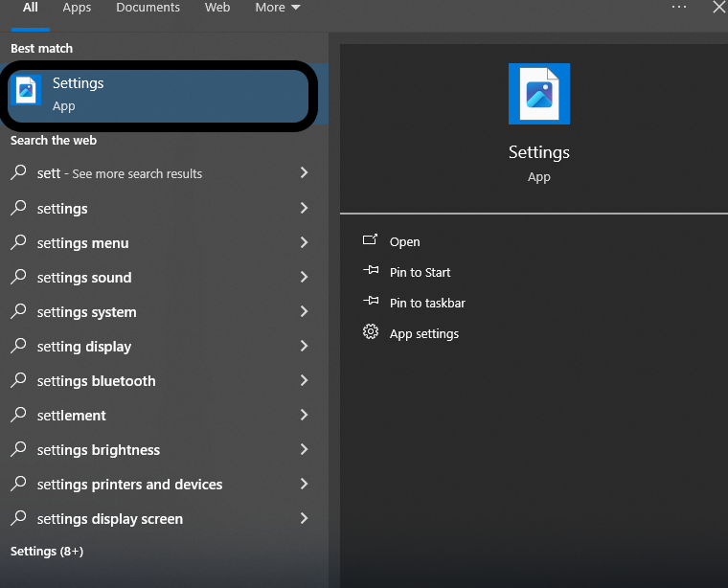Click the Pin to Start pin icon
The width and height of the screenshot is (728, 588).
371,272
